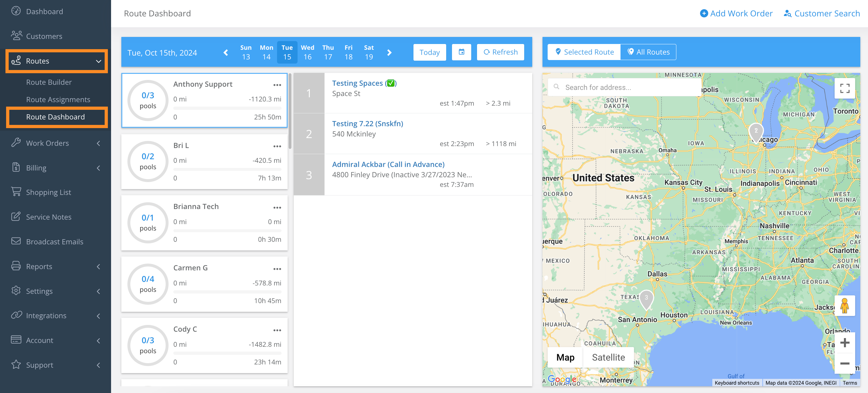This screenshot has width=868, height=393.
Task: Go to next week arrow
Action: (389, 53)
